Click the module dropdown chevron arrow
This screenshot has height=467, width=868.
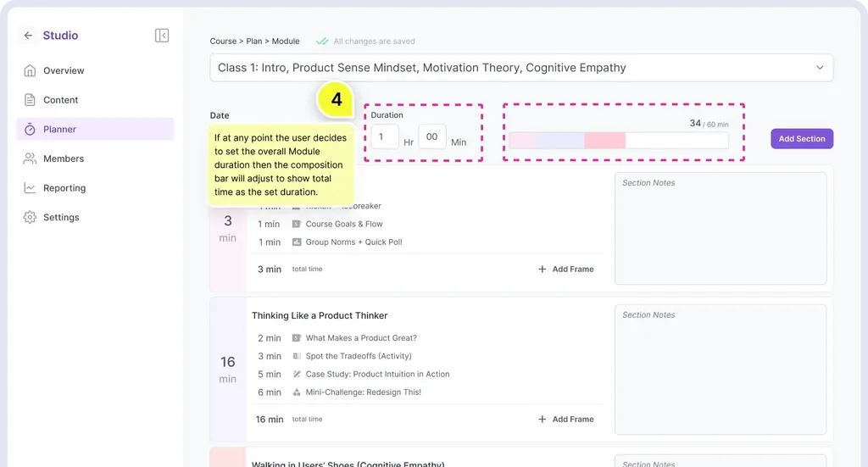click(x=820, y=68)
